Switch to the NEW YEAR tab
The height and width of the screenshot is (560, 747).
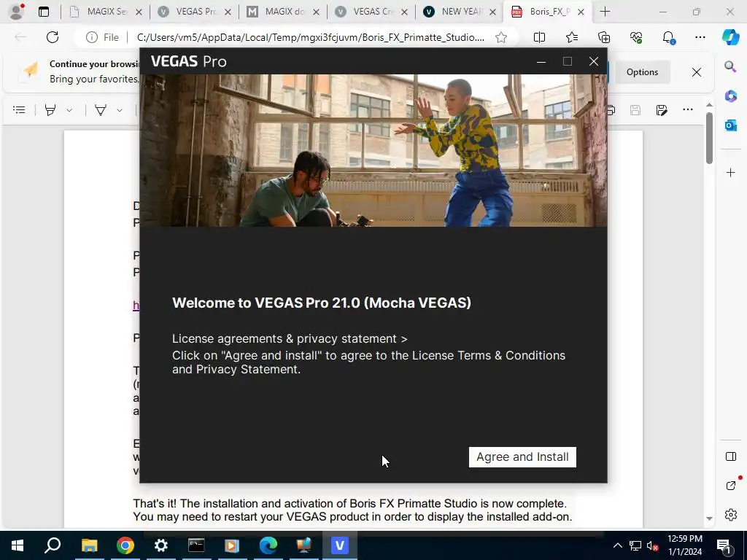click(x=461, y=12)
